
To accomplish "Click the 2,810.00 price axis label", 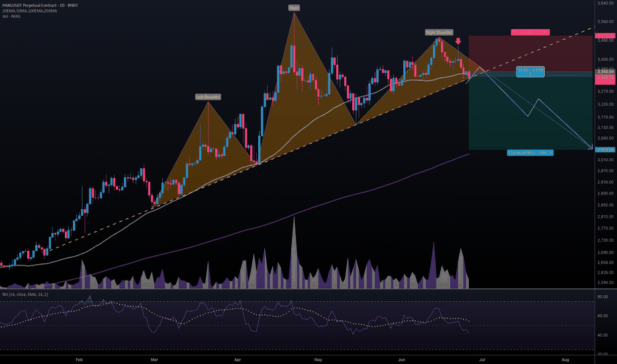I will click(605, 217).
